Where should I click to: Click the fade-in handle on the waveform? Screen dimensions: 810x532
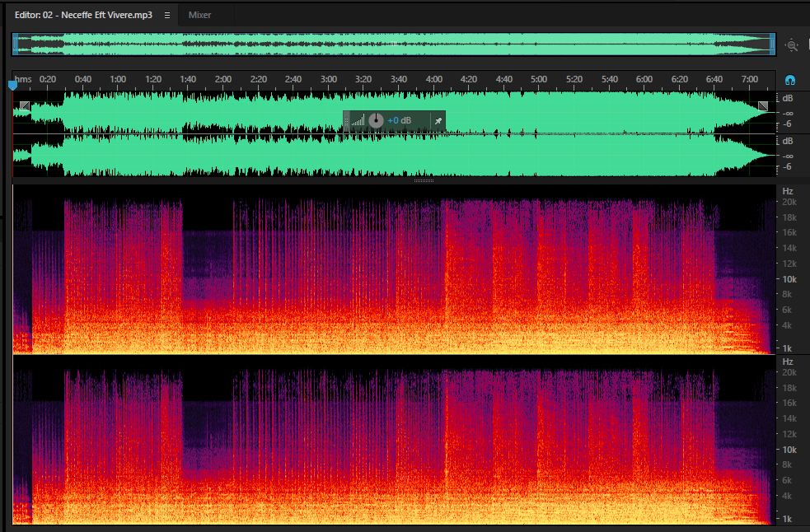[24, 106]
